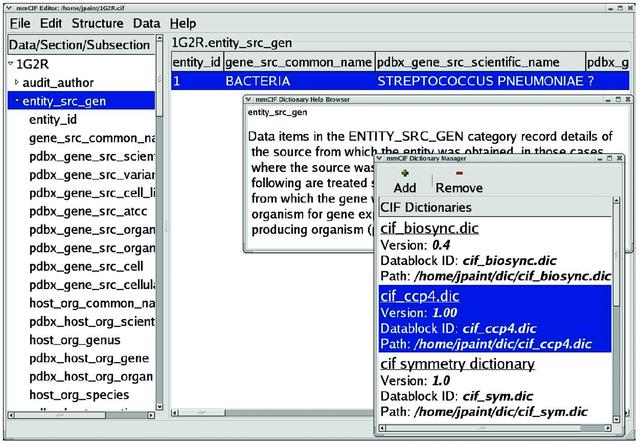Click the entity_src_gen heading in Help Browser
Image resolution: width=640 pixels, height=444 pixels.
[x=278, y=112]
